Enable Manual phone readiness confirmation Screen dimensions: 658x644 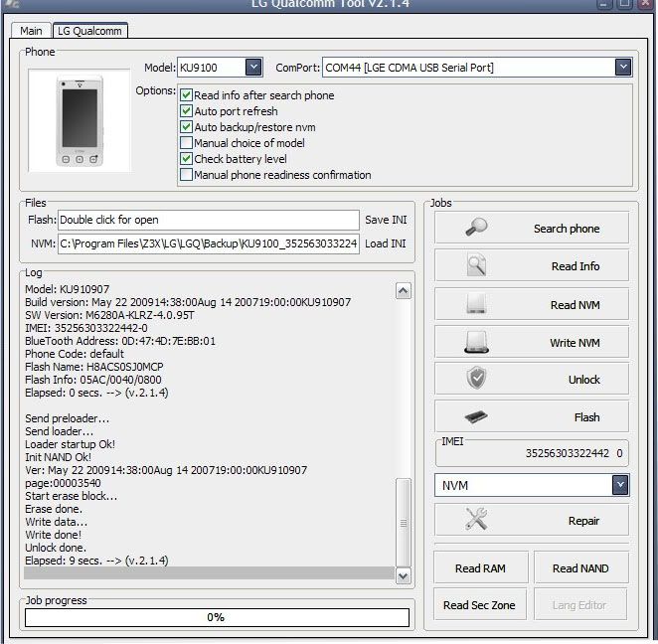186,175
